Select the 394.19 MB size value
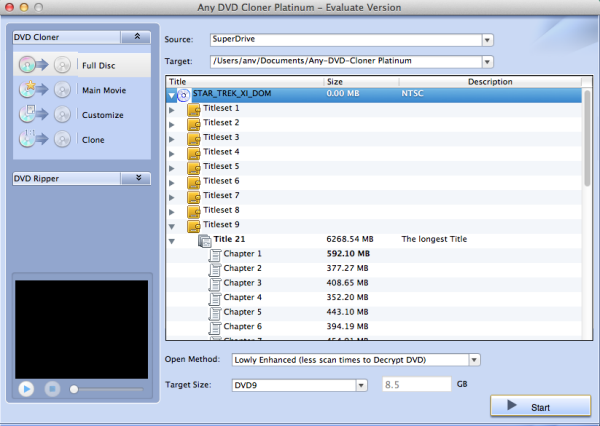This screenshot has height=426, width=600. pyautogui.click(x=347, y=326)
